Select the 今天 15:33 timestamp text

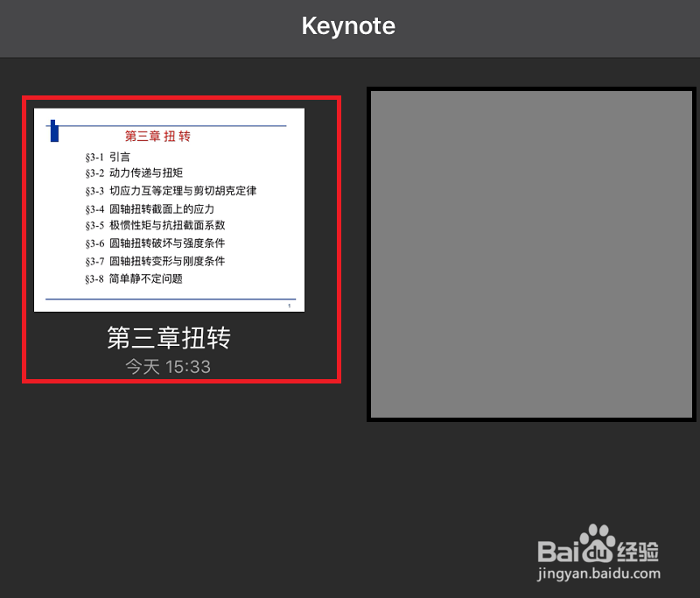pos(169,366)
